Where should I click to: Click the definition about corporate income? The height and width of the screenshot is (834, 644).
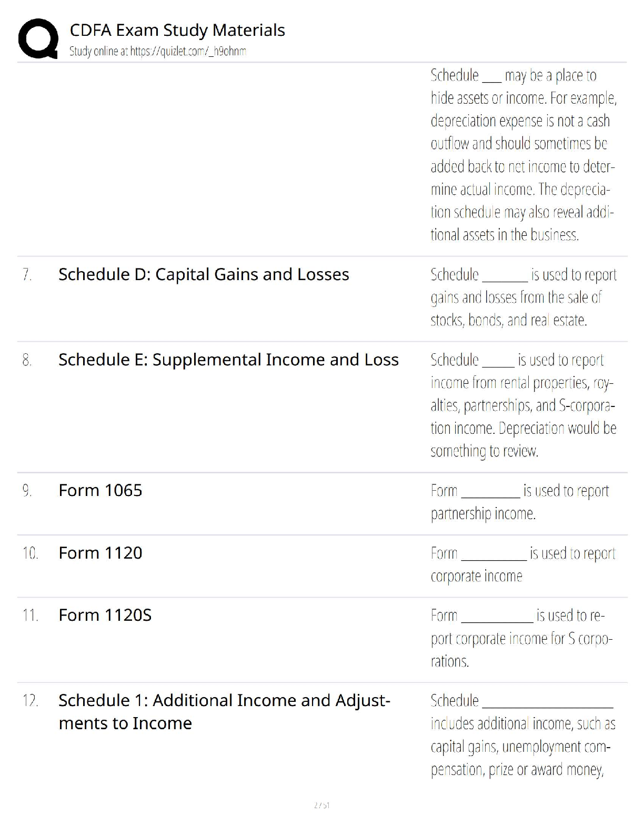pyautogui.click(x=522, y=564)
